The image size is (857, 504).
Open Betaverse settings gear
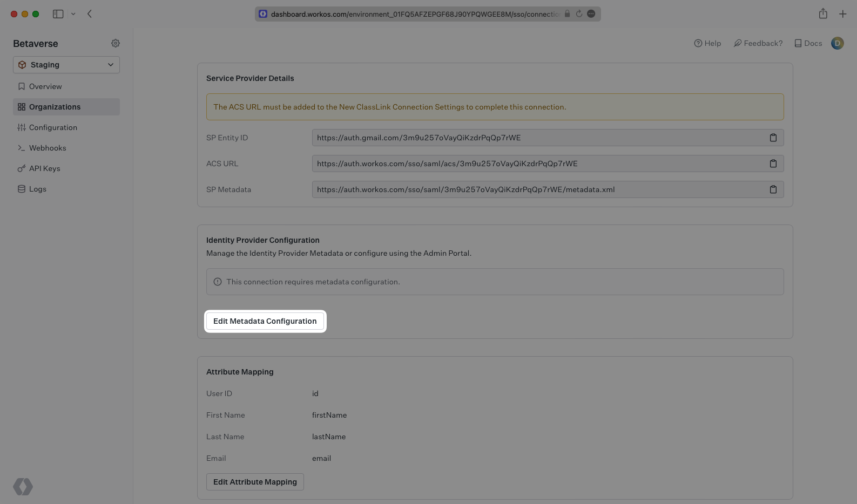(x=116, y=43)
